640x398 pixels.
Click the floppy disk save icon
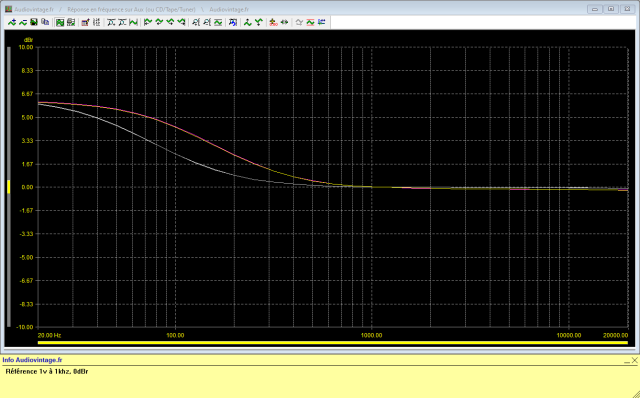(34, 22)
